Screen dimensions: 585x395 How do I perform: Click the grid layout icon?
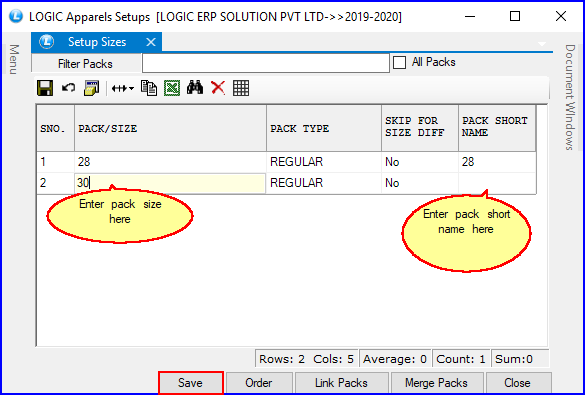click(241, 88)
